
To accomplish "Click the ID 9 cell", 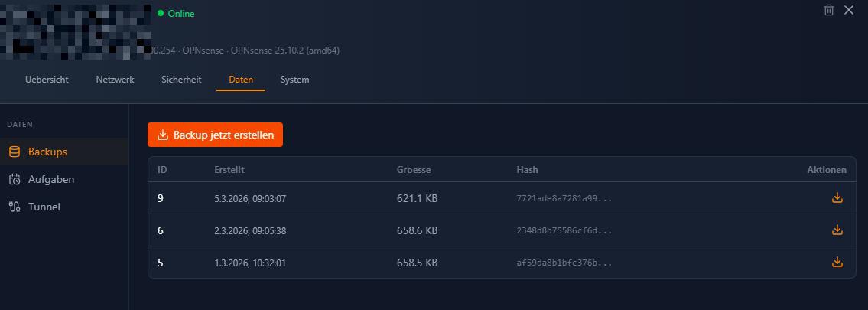I will point(161,198).
